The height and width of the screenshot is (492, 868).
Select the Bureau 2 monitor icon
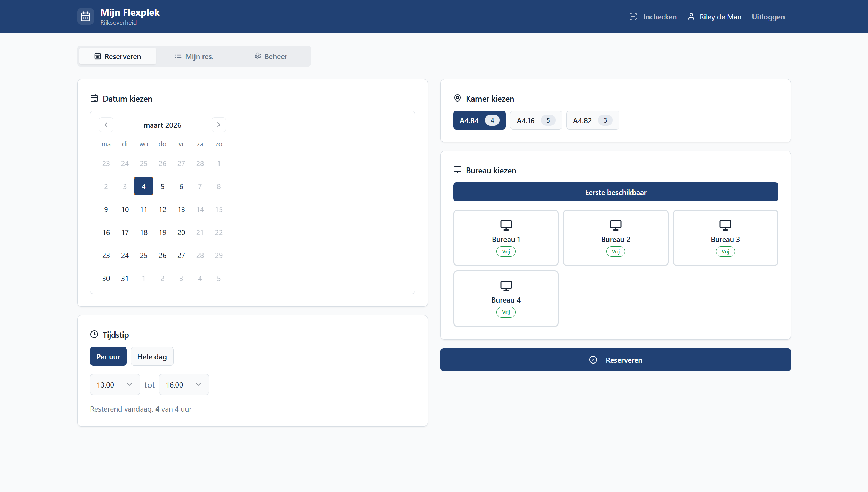tap(615, 225)
